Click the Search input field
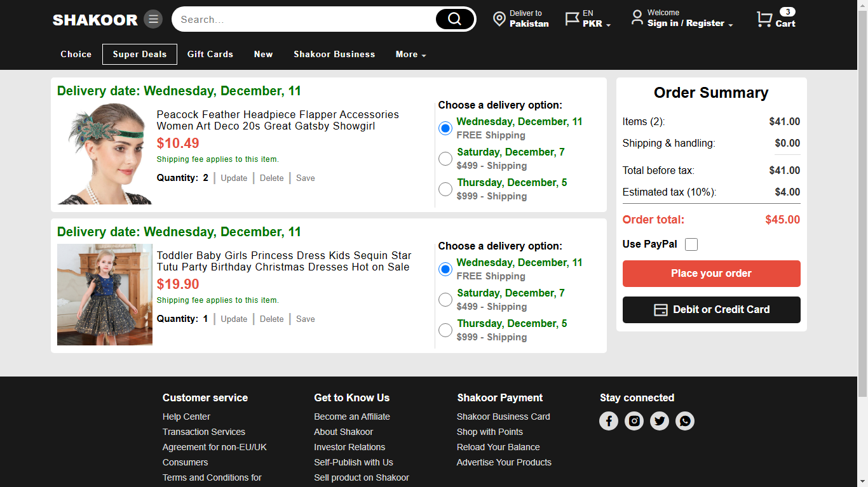Viewport: 868px width, 487px height. (x=304, y=20)
